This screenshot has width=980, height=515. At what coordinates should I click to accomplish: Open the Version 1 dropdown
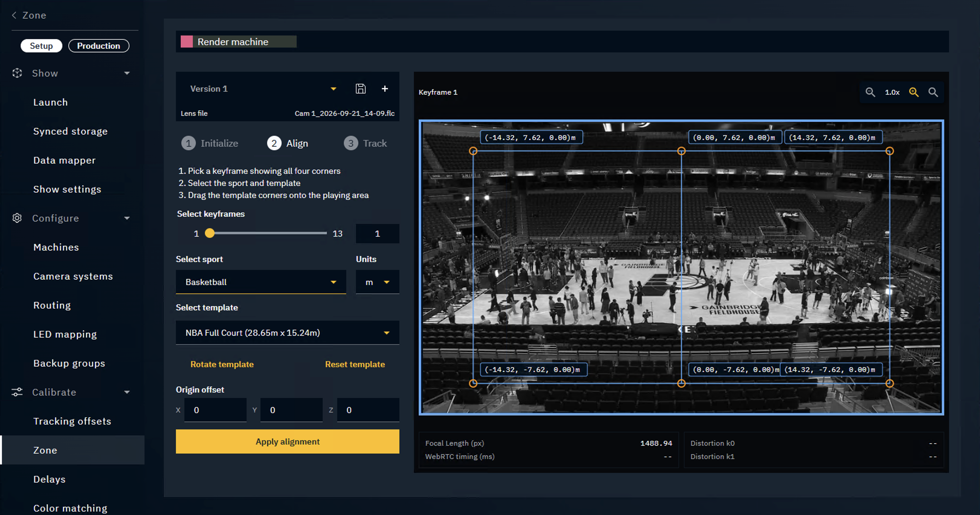point(263,89)
